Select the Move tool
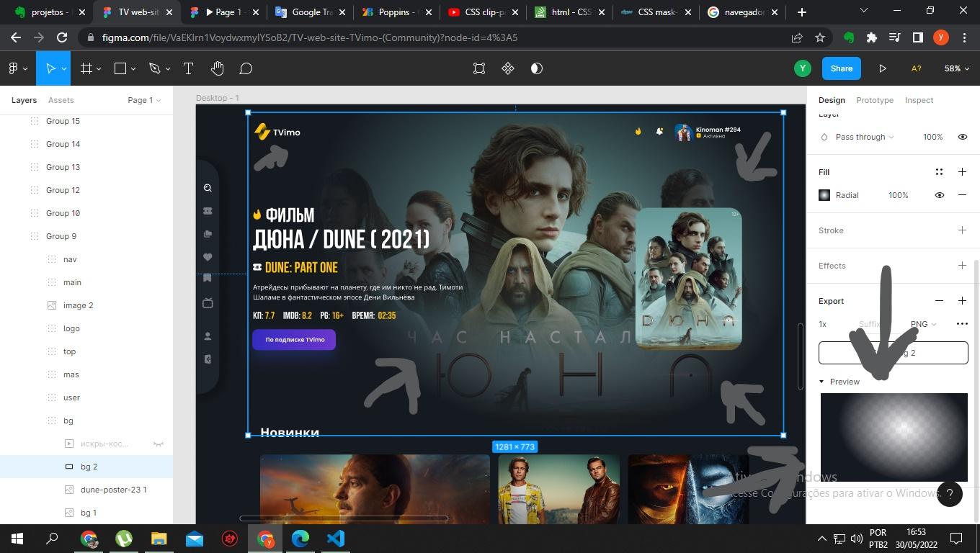 [x=50, y=68]
